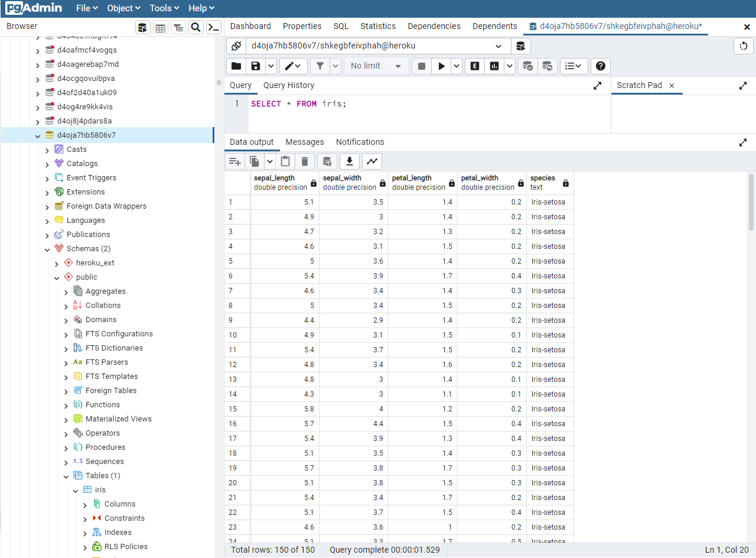
Task: Click the Copy rows icon
Action: (x=255, y=161)
